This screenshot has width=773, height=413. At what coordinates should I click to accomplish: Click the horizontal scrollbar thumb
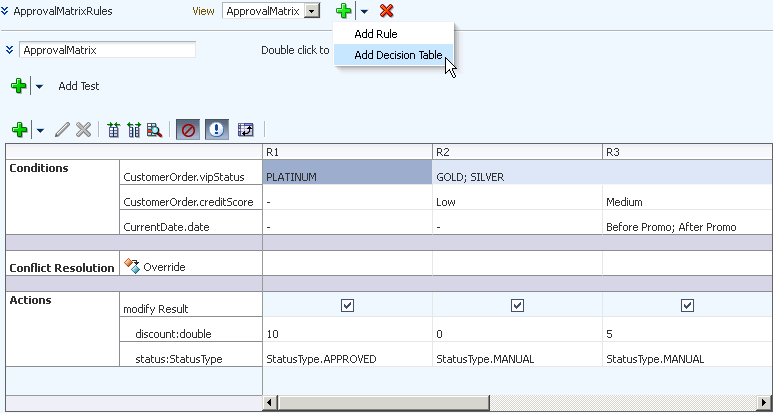pos(382,402)
